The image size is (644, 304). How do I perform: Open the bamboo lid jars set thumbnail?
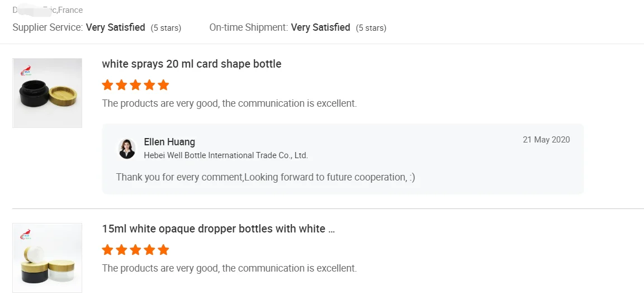(48, 258)
